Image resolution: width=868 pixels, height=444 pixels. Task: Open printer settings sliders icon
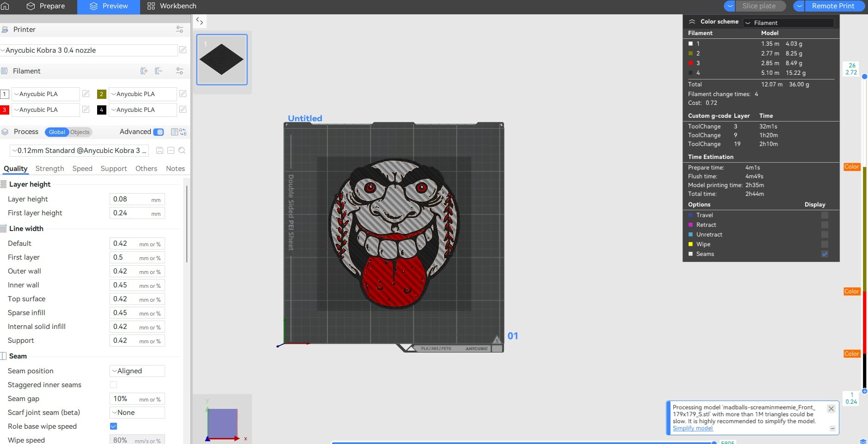click(179, 30)
